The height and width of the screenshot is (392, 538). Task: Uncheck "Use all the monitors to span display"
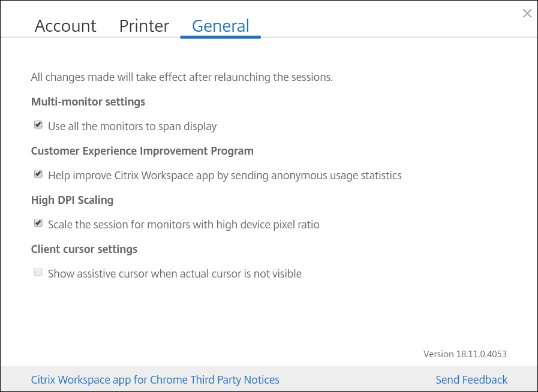[x=38, y=124]
